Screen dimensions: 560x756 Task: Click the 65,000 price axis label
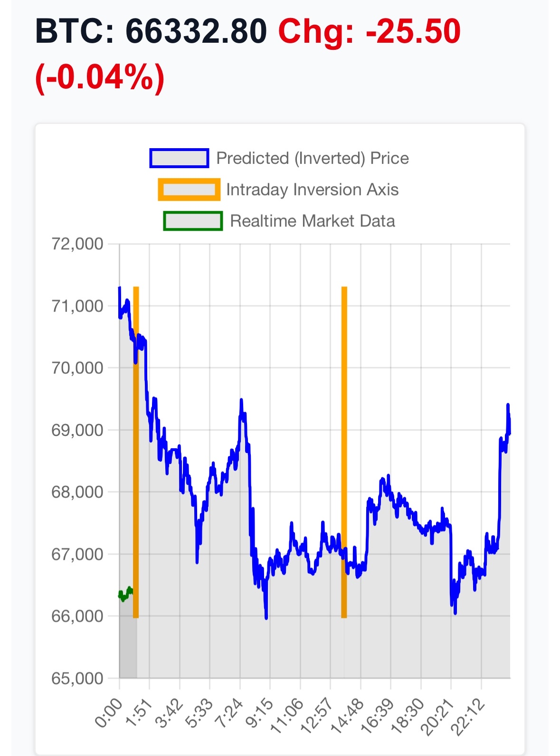(x=77, y=678)
